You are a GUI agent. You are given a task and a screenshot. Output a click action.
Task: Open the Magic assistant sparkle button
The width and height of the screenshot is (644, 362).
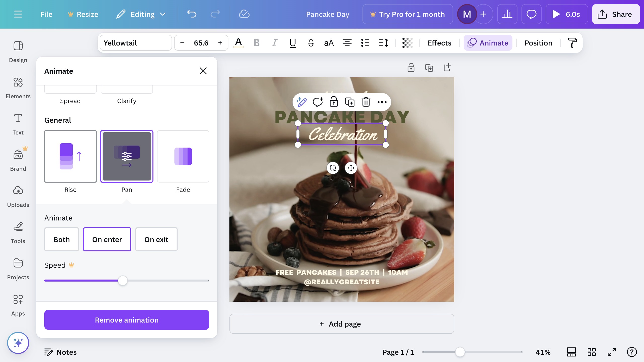coord(18,343)
